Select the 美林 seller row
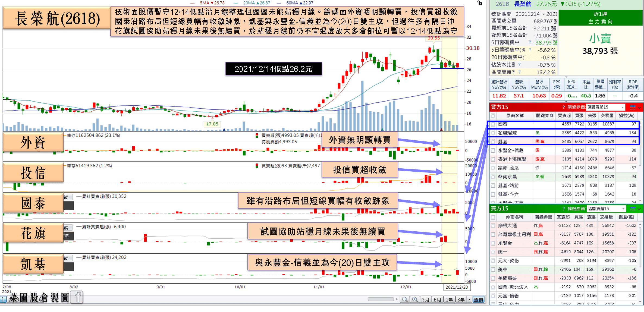644x312 pixels. (564, 269)
